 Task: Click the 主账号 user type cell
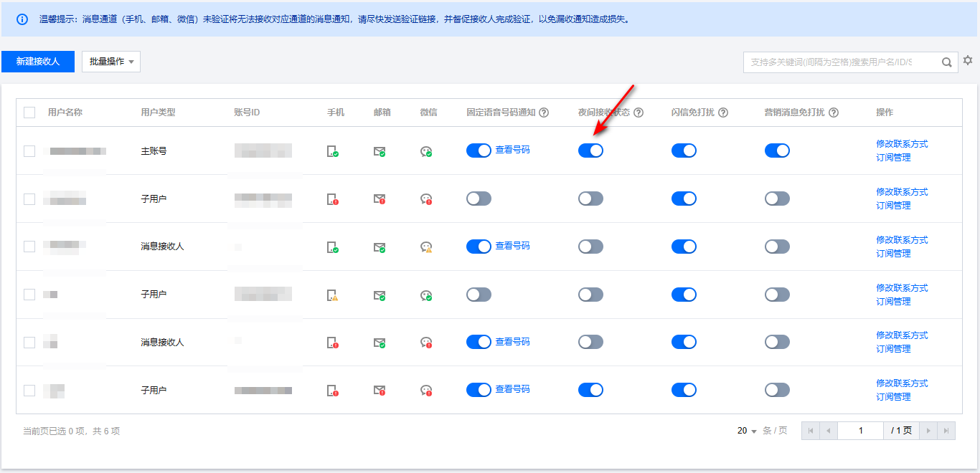154,151
